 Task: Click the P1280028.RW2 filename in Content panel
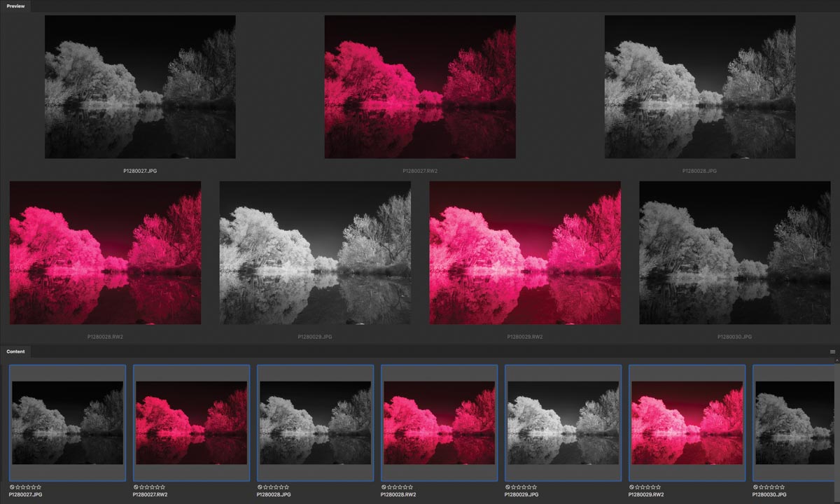click(398, 494)
